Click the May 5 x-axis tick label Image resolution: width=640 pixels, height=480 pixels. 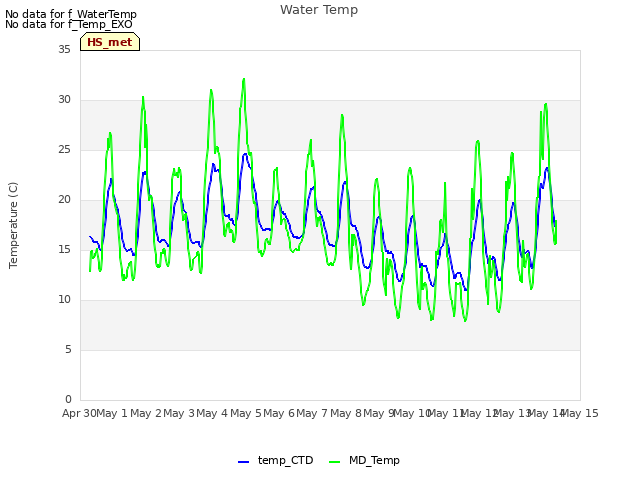246,413
